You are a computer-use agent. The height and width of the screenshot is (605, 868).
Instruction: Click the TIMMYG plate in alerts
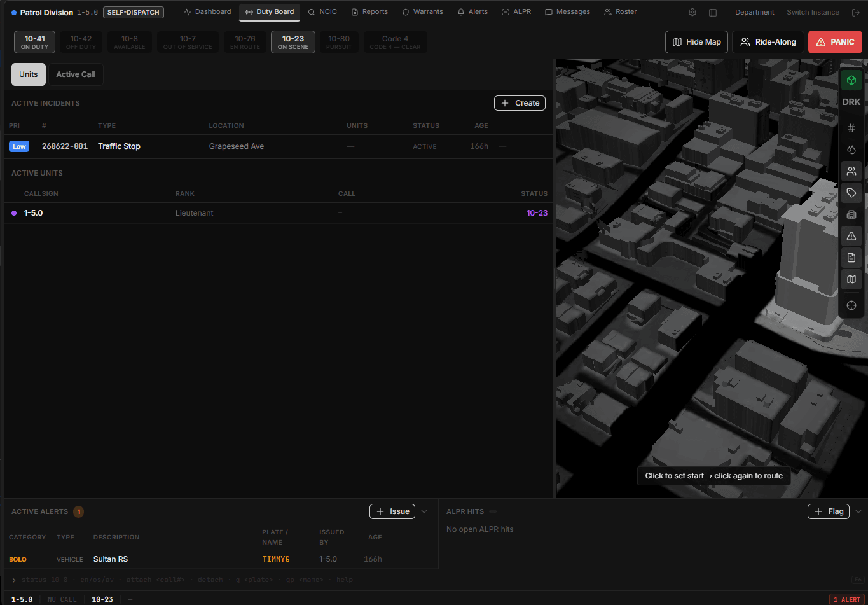coord(276,559)
